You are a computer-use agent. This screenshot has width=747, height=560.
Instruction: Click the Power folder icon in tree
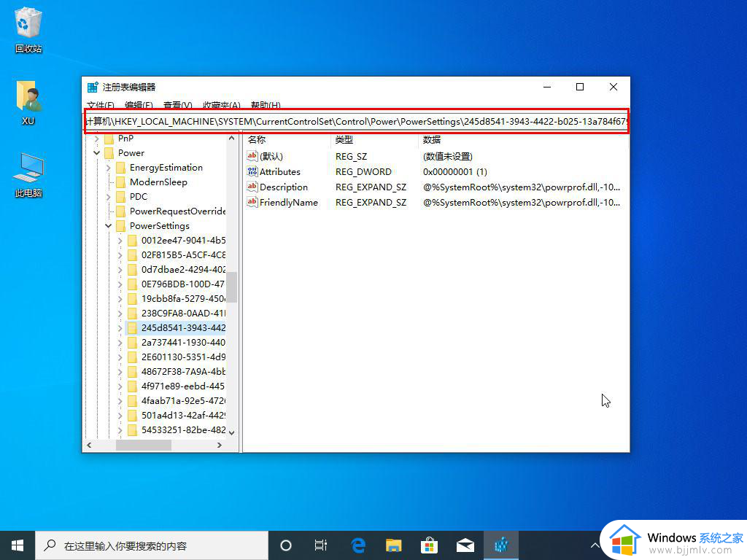click(109, 153)
